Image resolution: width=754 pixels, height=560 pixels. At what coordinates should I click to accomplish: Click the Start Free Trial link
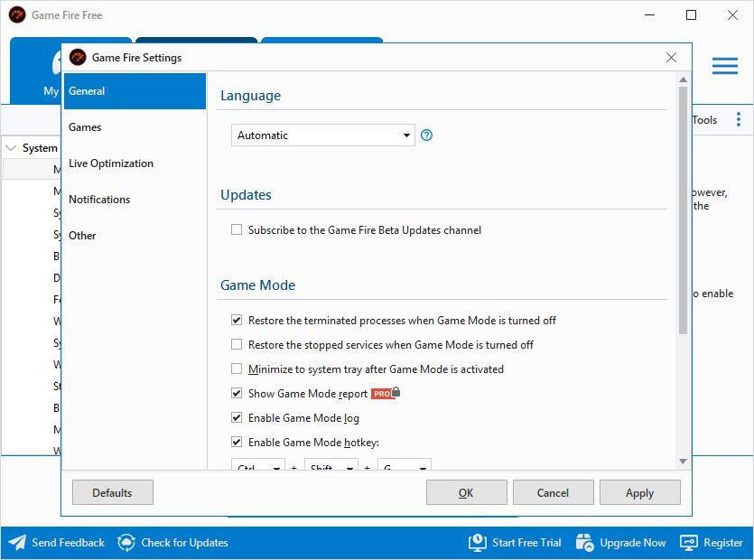(526, 543)
